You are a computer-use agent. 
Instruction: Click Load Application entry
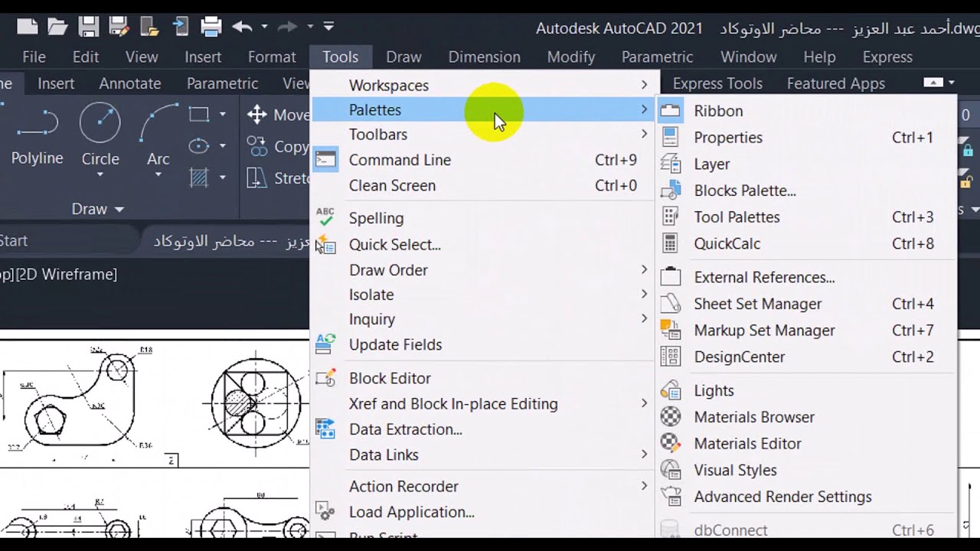coord(482,512)
